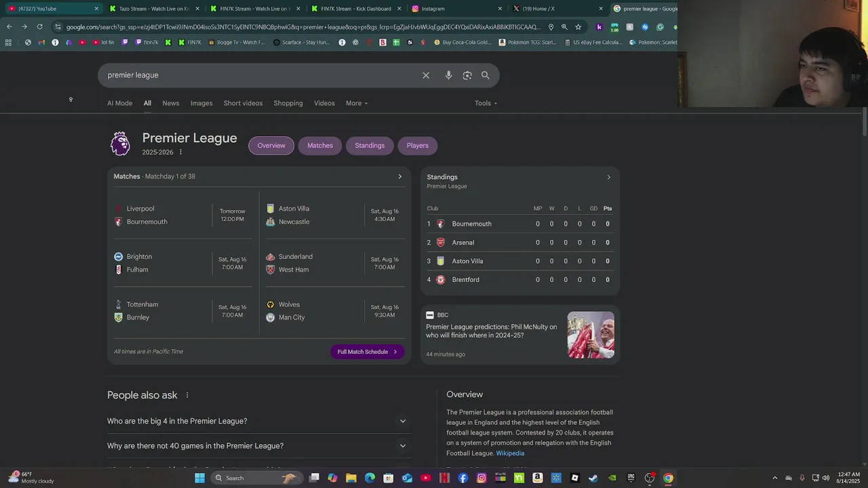Open Full Match Schedule
Viewport: 868px width, 488px height.
pos(367,352)
